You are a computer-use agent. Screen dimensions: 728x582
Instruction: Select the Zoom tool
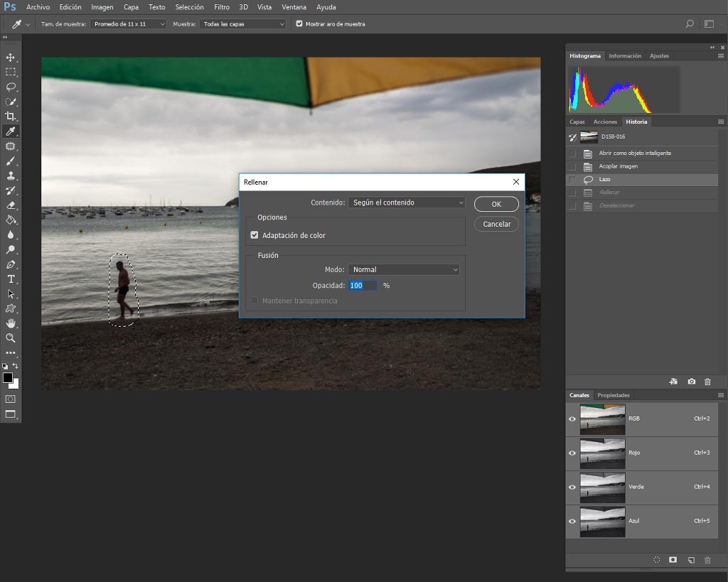[x=10, y=338]
